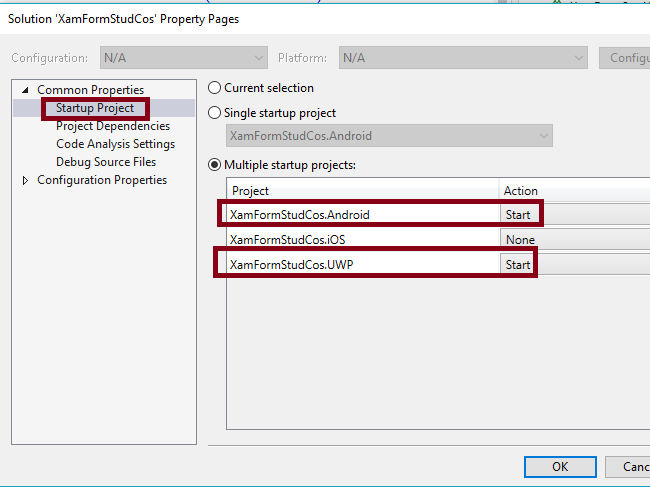Change the action for XamFormStudCos.iOS

click(574, 240)
